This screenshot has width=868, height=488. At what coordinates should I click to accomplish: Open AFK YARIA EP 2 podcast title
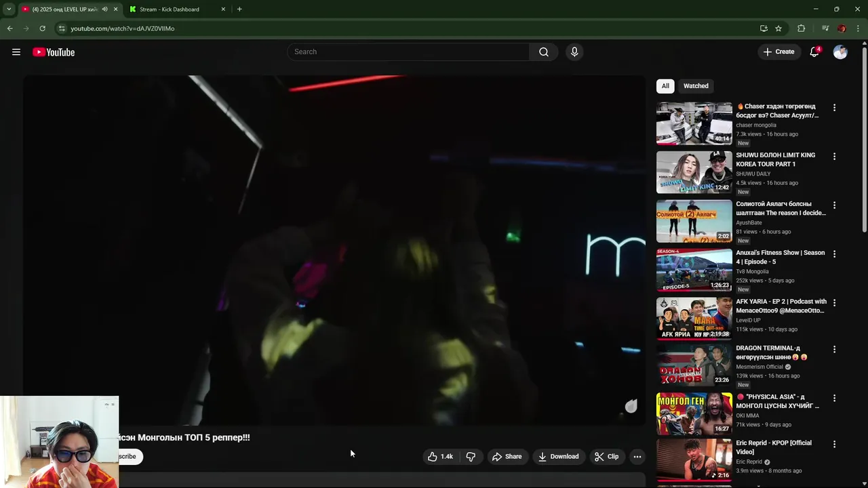781,306
